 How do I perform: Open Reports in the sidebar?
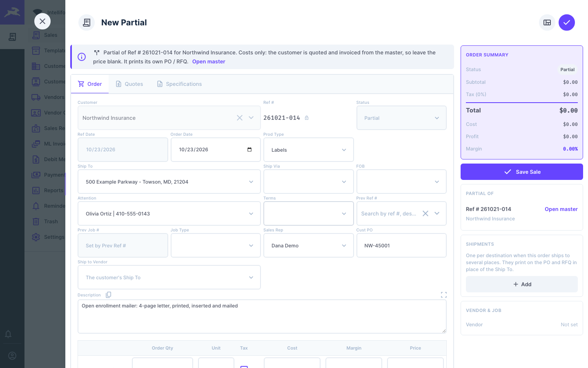(49, 191)
